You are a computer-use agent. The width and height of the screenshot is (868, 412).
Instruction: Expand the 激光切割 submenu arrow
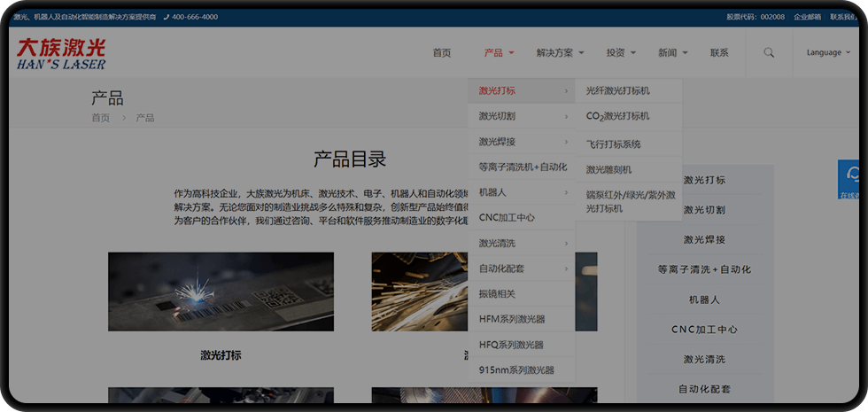(566, 116)
